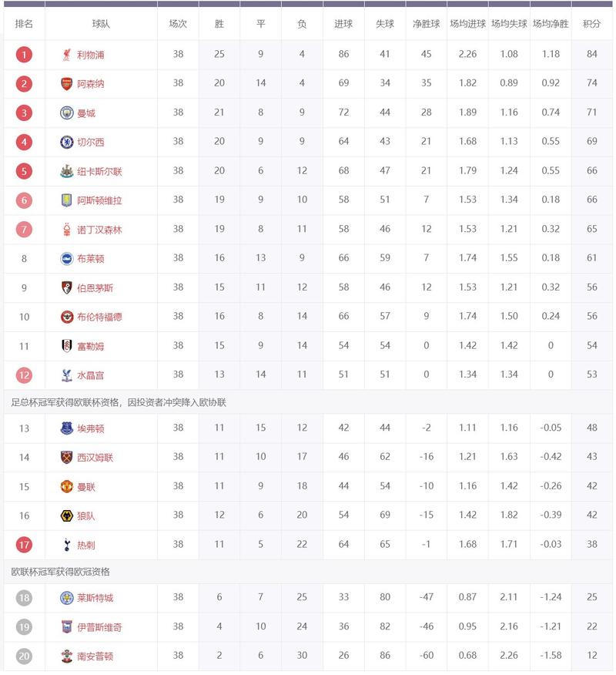Click the 排名 column header
616x675 pixels.
click(24, 24)
